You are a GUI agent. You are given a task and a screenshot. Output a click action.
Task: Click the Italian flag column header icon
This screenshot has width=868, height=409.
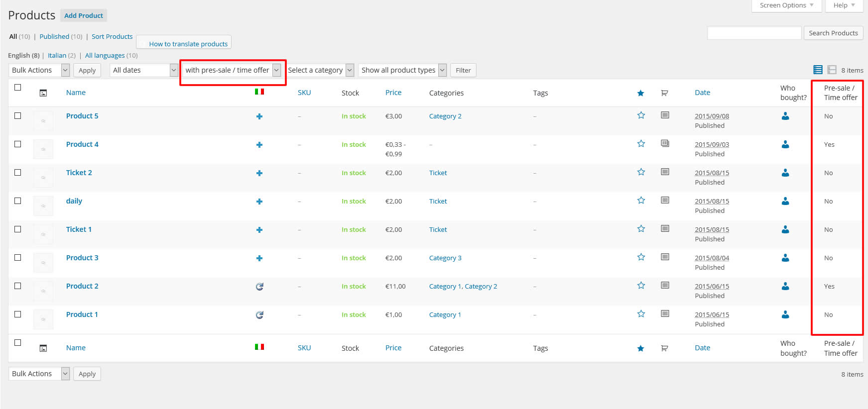point(259,92)
